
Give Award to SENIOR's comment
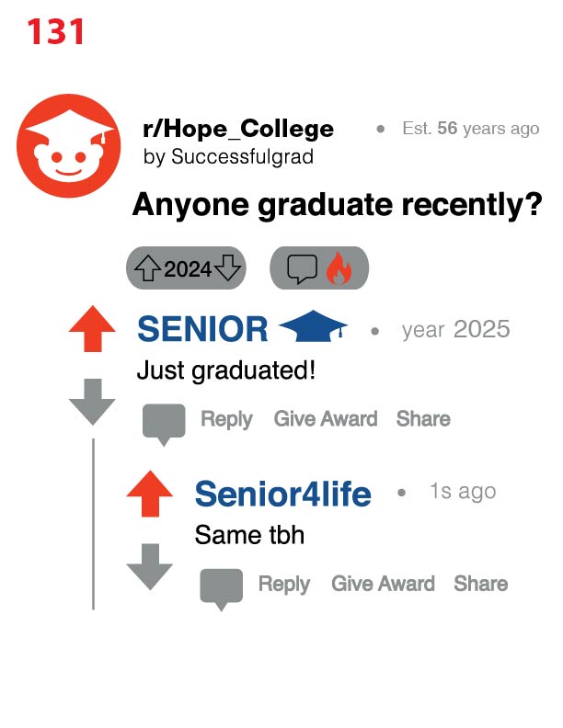click(x=326, y=419)
